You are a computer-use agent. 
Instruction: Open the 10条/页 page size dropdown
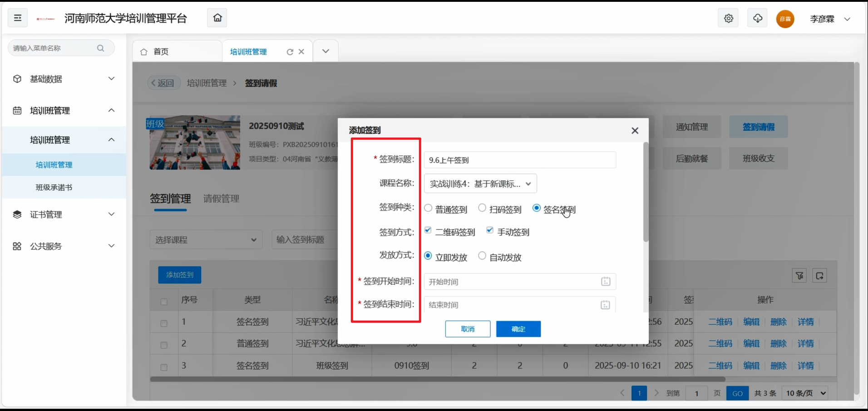click(806, 393)
